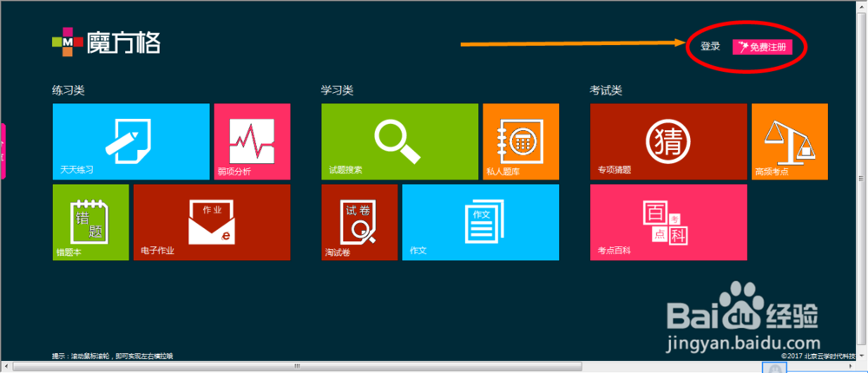
Task: Open the 私人题库 private question bank tile
Action: coord(521,141)
